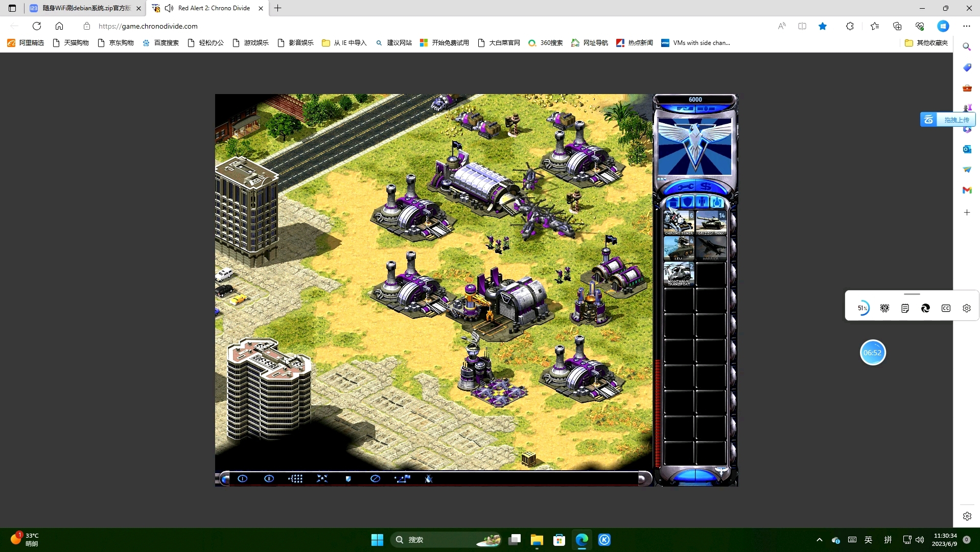Open the Structures production tab
Image resolution: width=980 pixels, height=552 pixels.
pos(673,202)
